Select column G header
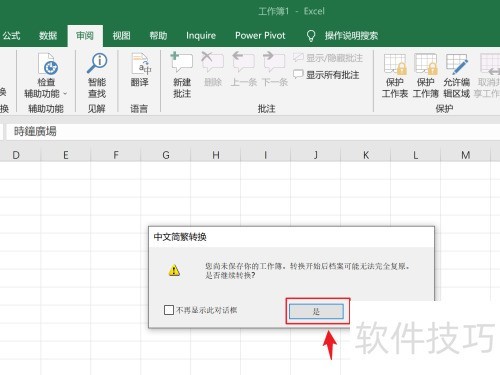 (166, 155)
